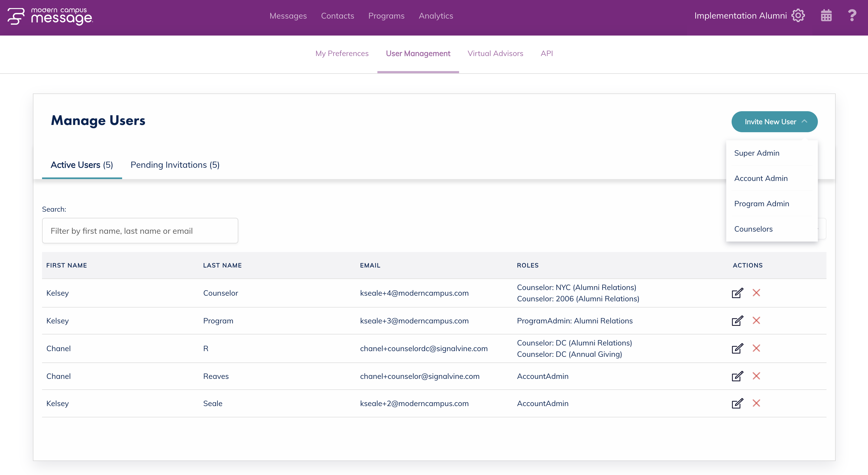Collapse the Invite New User dropdown

pyautogui.click(x=774, y=121)
